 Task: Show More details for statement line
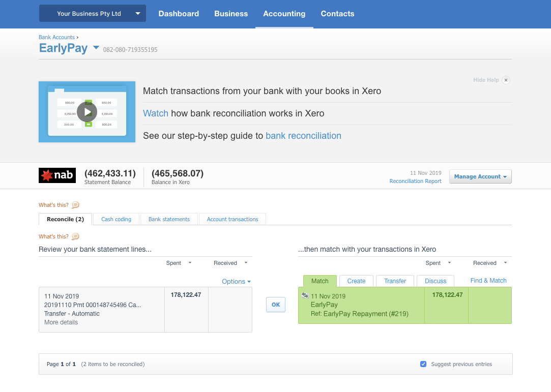61,322
